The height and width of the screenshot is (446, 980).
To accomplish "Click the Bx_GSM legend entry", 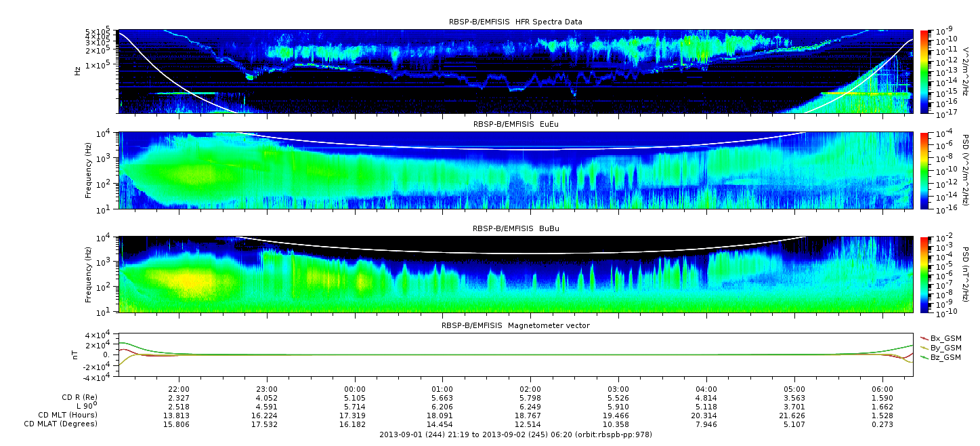I will (945, 338).
